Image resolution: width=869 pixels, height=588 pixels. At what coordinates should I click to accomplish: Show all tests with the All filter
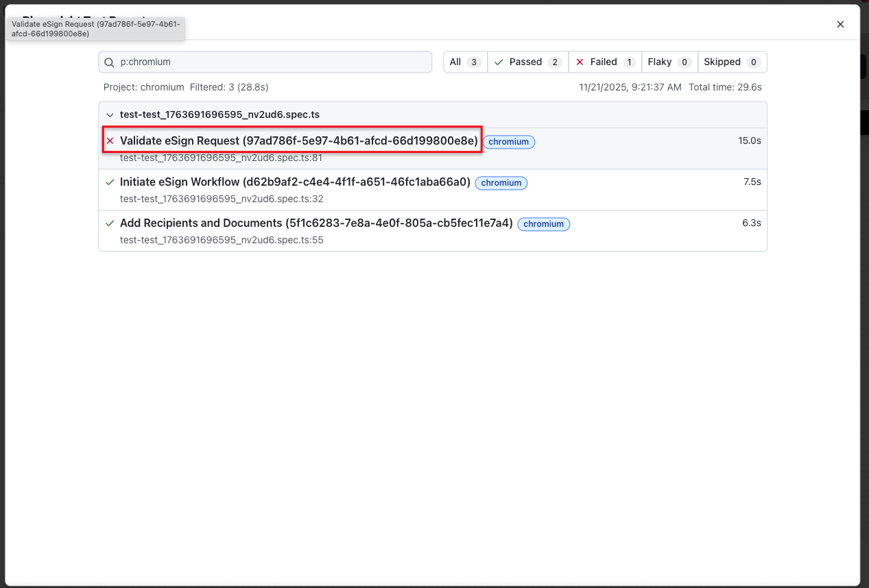(464, 62)
